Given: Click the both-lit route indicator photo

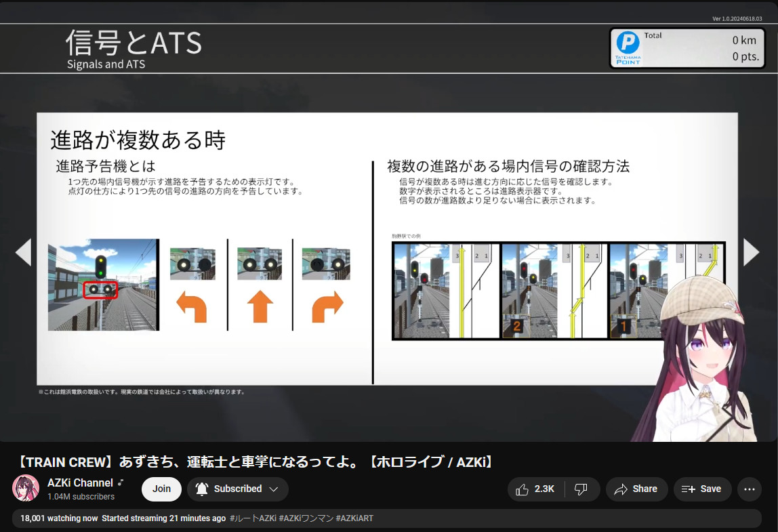Looking at the screenshot, I should 260,264.
